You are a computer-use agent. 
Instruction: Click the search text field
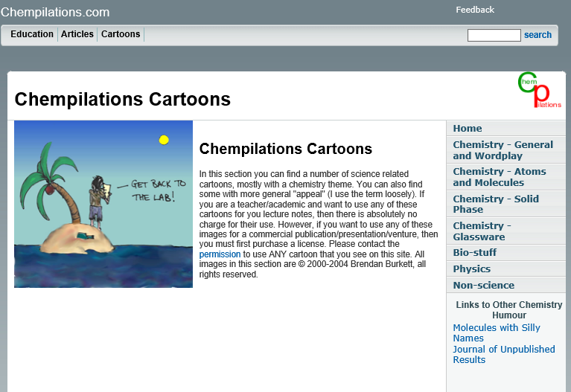tap(494, 35)
